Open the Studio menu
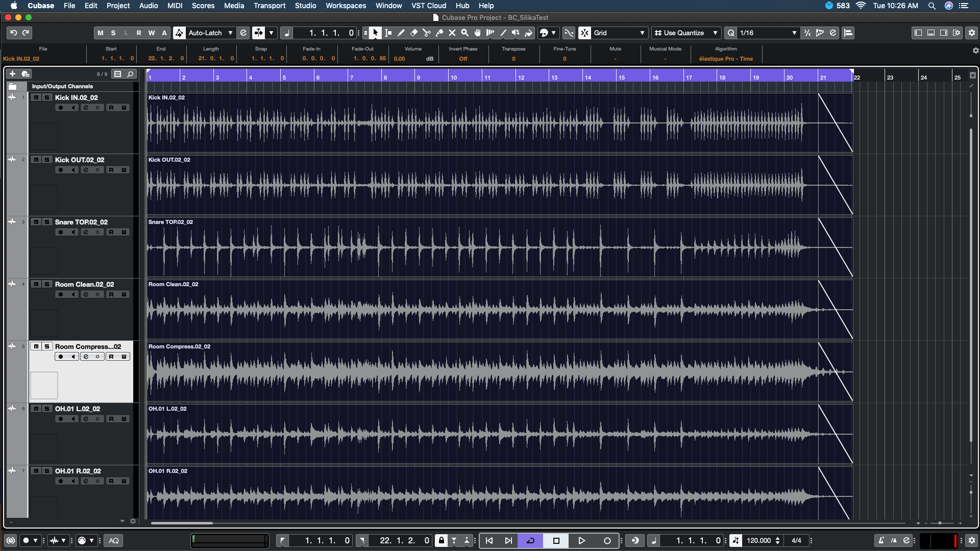This screenshot has height=551, width=980. coord(305,6)
